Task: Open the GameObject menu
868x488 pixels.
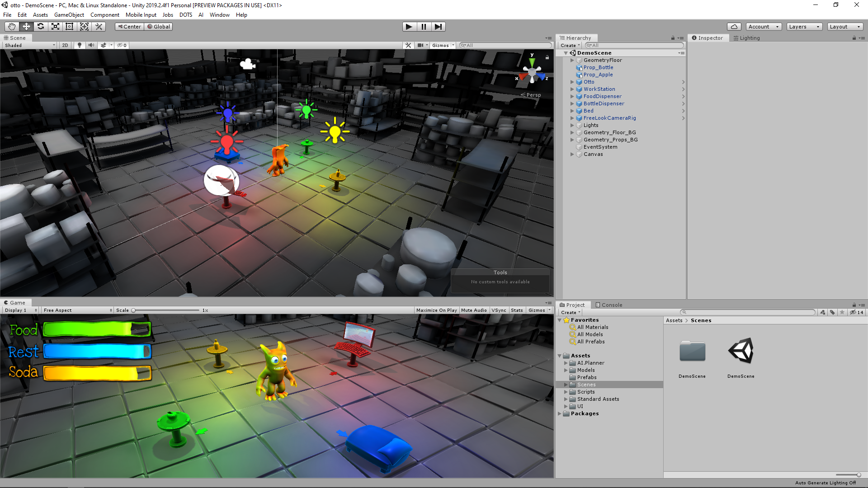Action: pos(69,15)
